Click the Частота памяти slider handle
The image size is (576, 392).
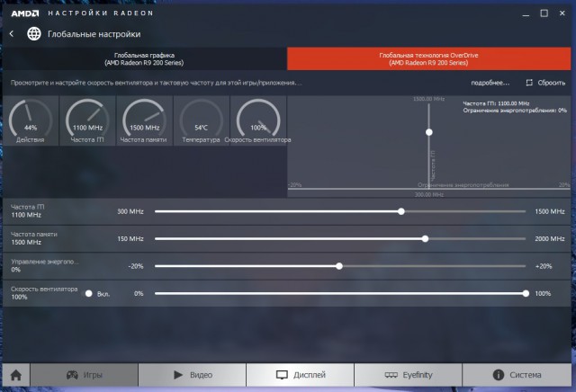point(425,239)
